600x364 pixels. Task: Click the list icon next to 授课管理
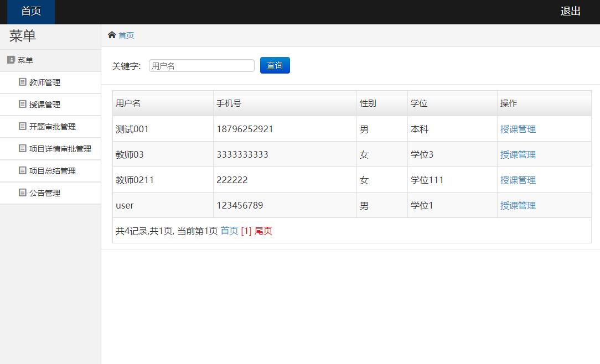(23, 104)
